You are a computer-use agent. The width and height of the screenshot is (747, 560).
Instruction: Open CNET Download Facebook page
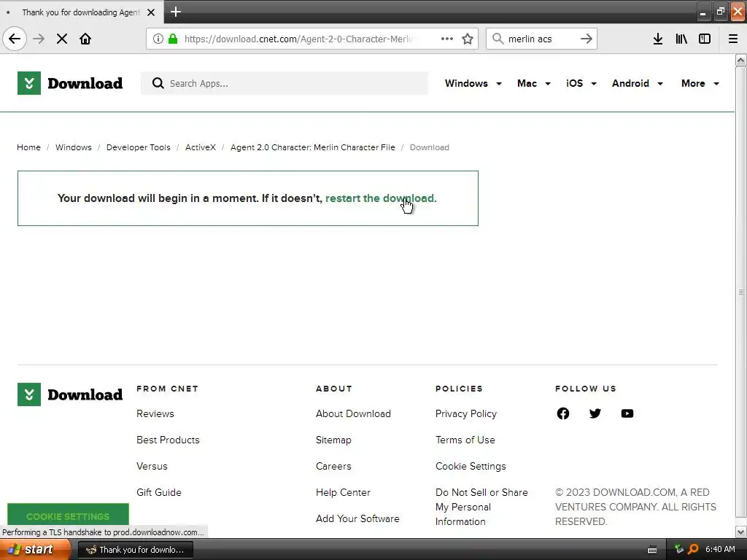click(563, 413)
